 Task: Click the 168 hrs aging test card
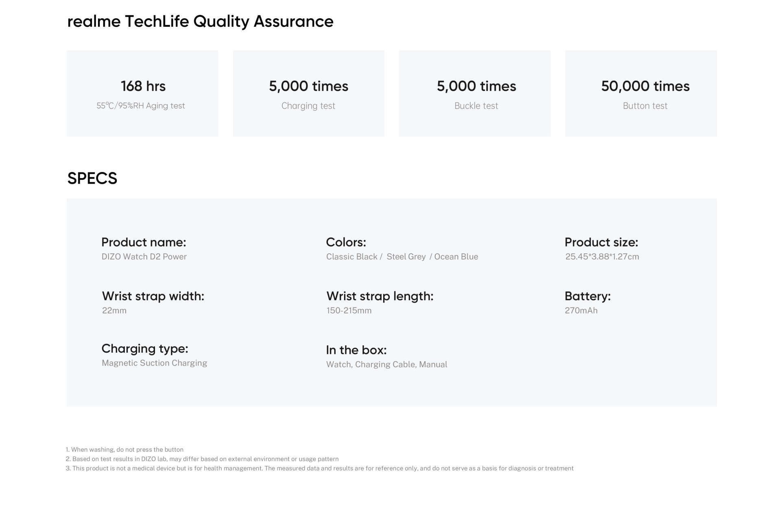142,94
